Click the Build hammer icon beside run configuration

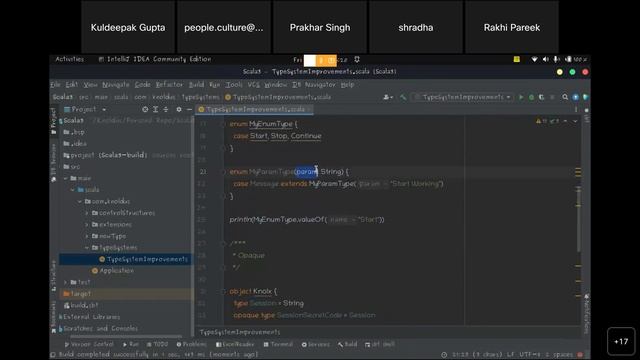click(403, 97)
